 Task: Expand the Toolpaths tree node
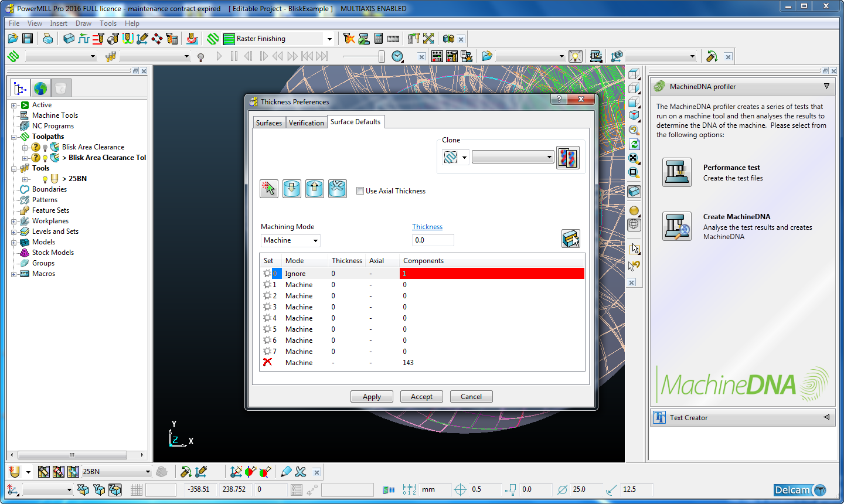(x=13, y=137)
